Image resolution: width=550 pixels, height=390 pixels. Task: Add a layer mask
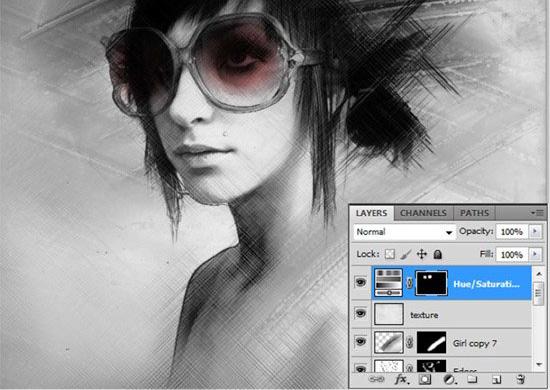[425, 379]
